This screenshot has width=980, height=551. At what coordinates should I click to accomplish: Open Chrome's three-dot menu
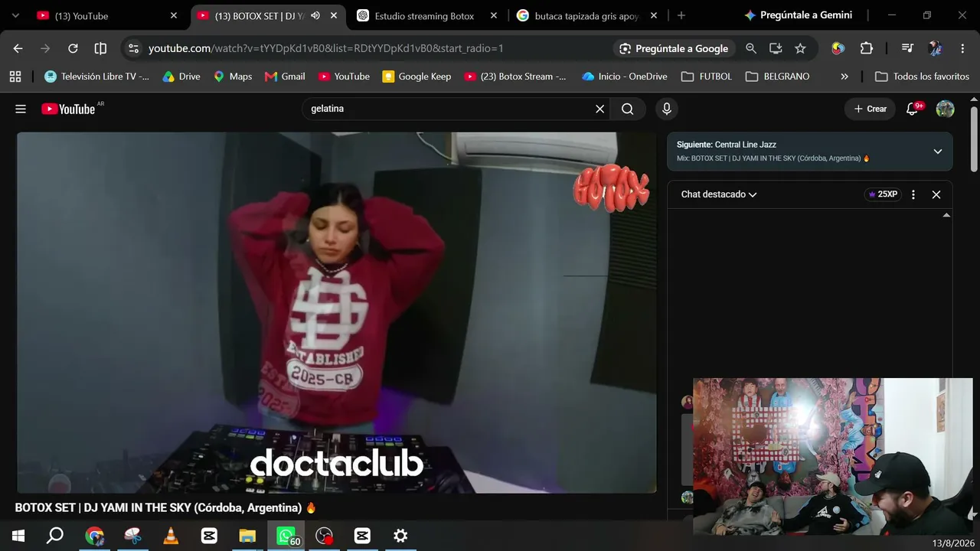(962, 48)
